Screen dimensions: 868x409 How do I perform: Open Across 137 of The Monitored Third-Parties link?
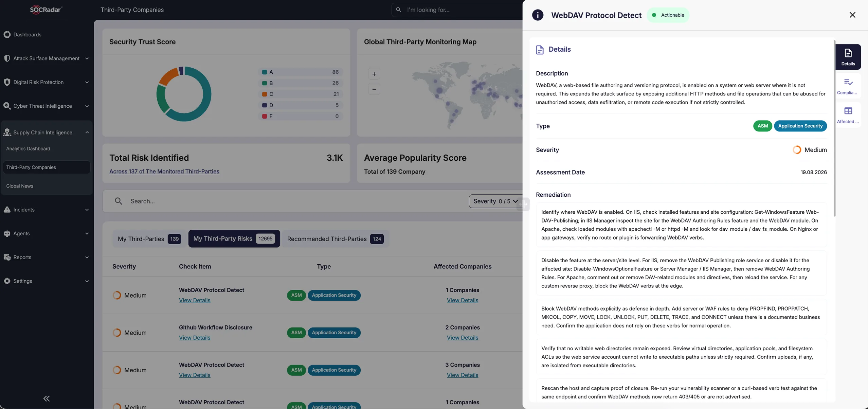(164, 172)
